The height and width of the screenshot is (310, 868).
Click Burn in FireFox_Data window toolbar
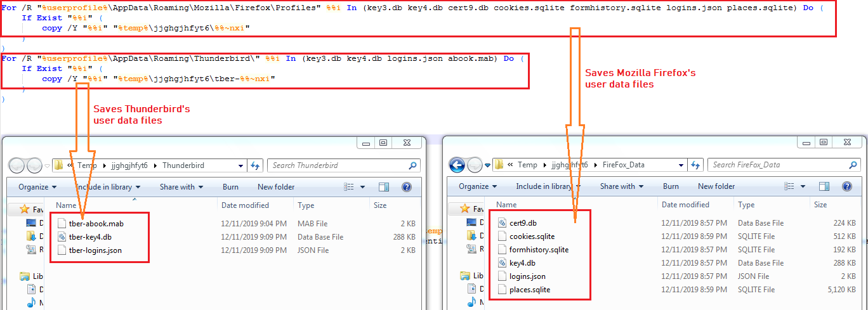point(671,186)
